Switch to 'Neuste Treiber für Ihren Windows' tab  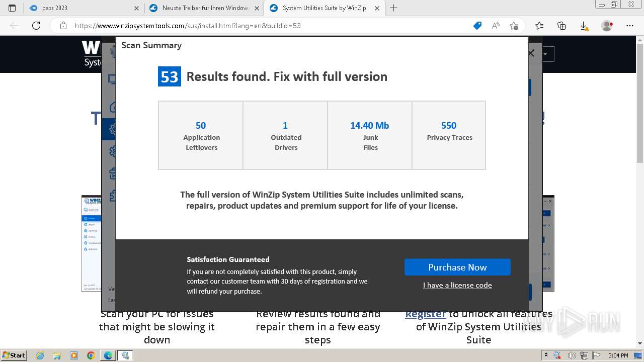click(204, 8)
